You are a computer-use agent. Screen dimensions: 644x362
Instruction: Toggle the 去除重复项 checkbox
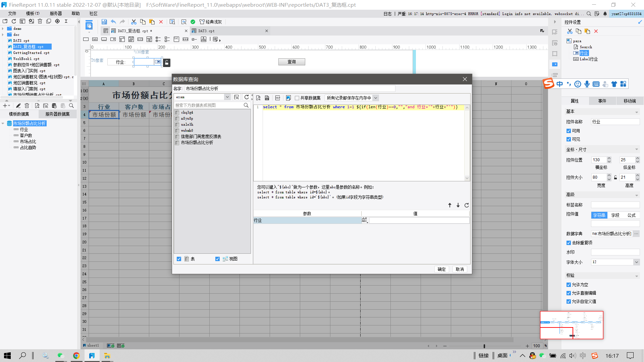point(569,243)
